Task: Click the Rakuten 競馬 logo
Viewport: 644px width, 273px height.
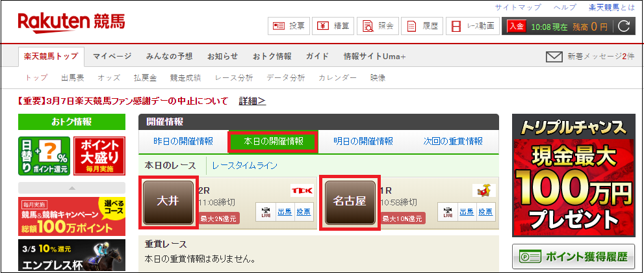Action: pos(71,21)
